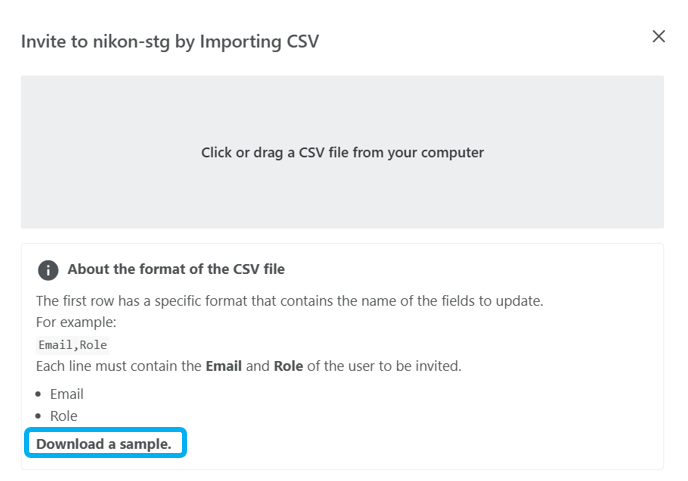Click the bullet dot before Email
This screenshot has width=688, height=481.
coord(38,394)
